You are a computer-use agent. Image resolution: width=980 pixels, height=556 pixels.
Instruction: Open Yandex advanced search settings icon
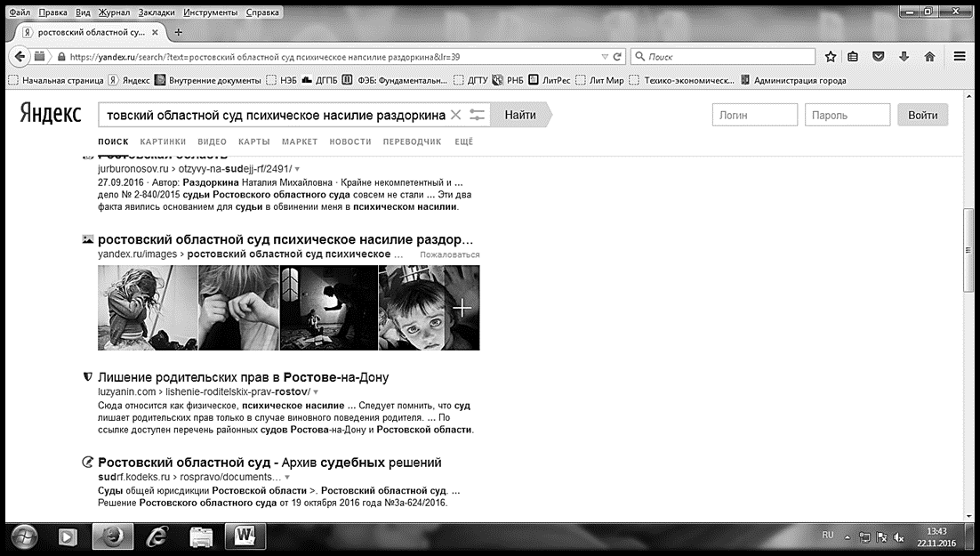pyautogui.click(x=477, y=115)
